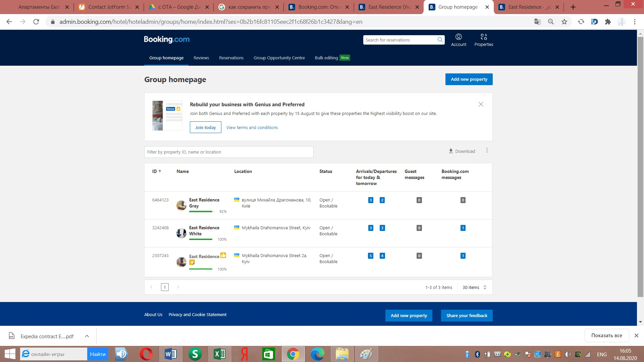Click the zoom magnifier icon in address bar
This screenshot has width=644, height=362.
click(551, 22)
